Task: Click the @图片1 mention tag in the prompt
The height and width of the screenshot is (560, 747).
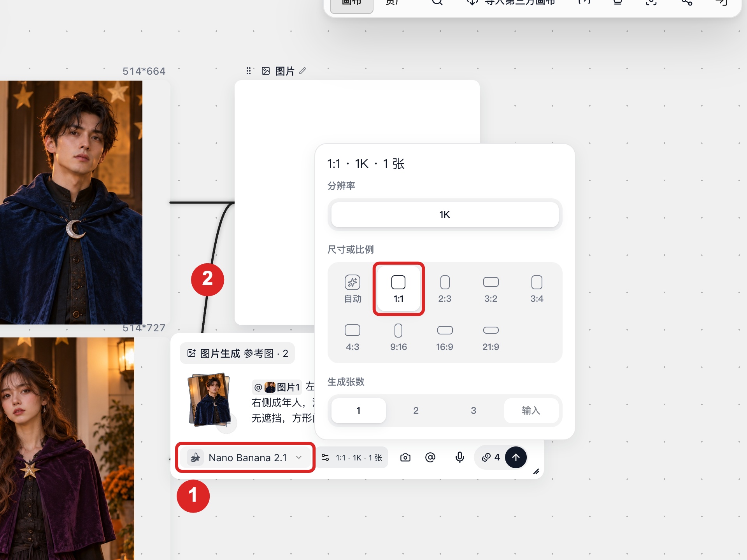Action: pos(277,387)
